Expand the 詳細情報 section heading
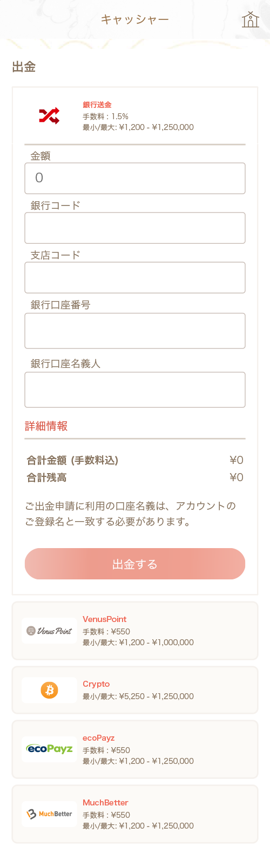270x868 pixels. [46, 426]
